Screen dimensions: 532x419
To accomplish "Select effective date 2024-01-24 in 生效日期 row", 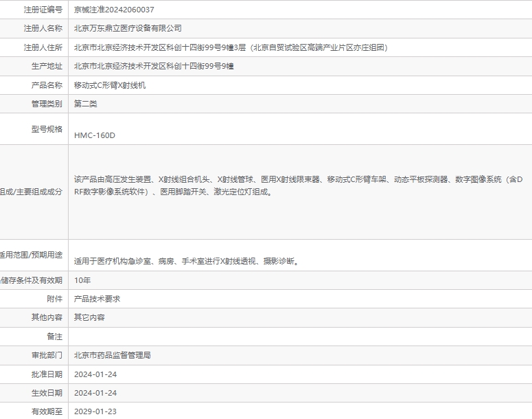I will click(x=95, y=393).
